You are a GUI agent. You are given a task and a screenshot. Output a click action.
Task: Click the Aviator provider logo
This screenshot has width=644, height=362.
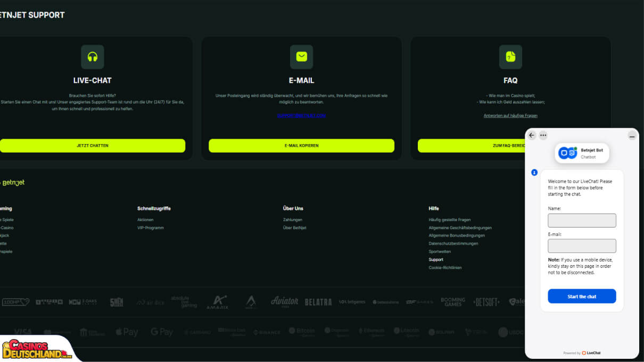(284, 301)
